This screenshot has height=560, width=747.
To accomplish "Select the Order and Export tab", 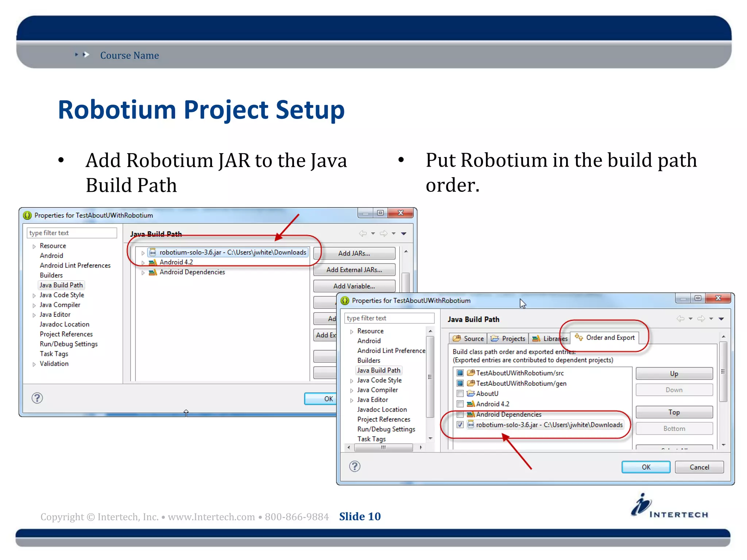I will [605, 338].
